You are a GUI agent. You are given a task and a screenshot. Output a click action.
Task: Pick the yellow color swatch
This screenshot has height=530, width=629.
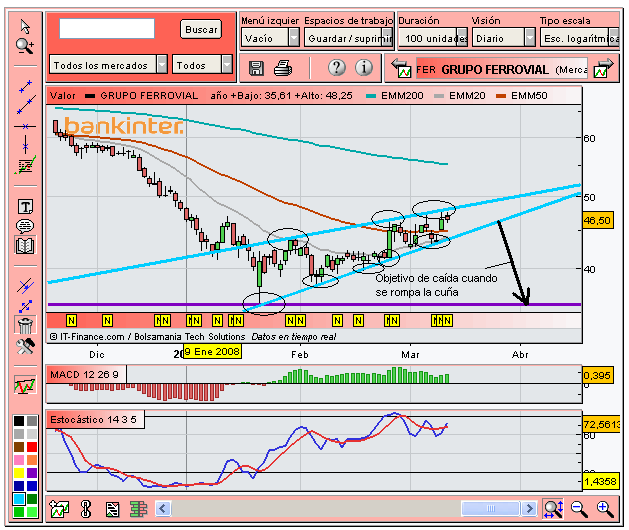19,473
